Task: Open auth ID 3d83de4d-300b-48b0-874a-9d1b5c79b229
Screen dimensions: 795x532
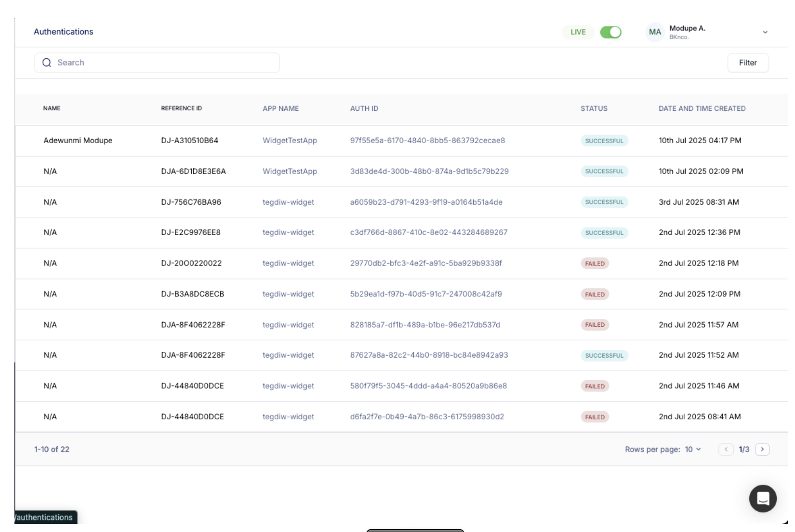Action: tap(429, 171)
